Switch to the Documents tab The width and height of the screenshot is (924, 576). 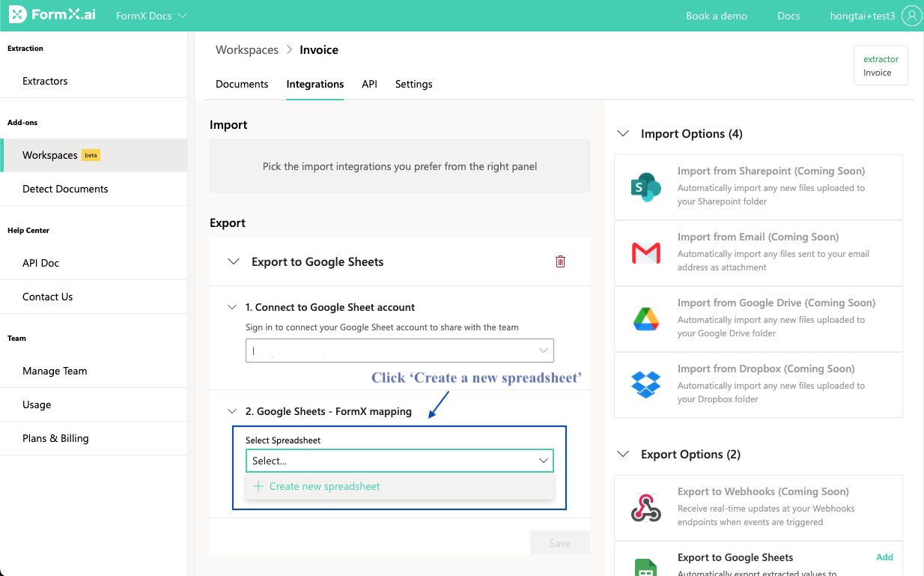click(x=242, y=84)
